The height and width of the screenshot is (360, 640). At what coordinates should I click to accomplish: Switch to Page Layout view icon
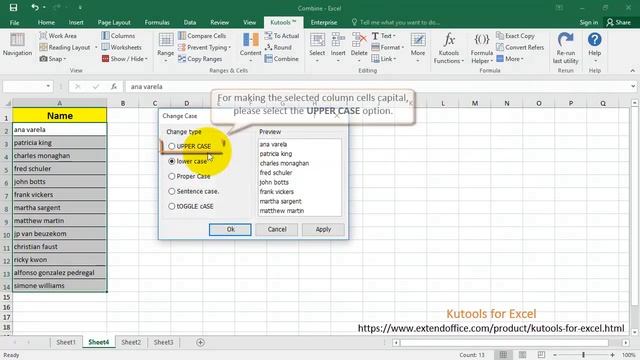[x=522, y=355]
